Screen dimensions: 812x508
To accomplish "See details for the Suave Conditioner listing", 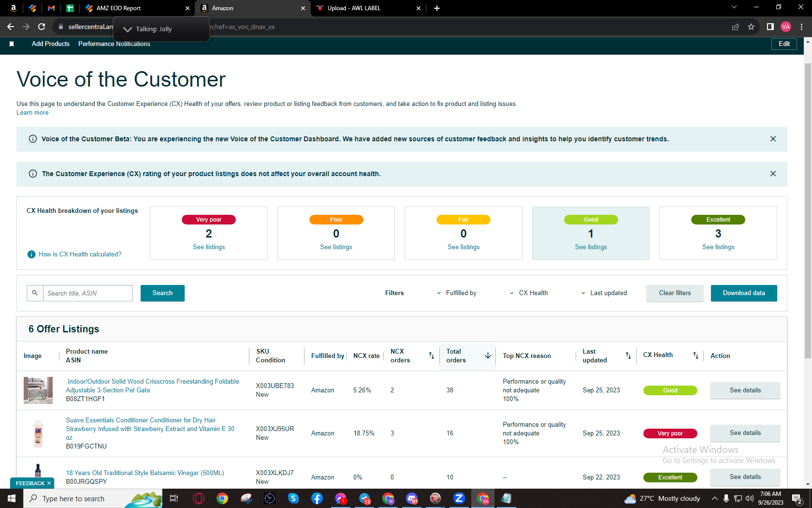I will coord(745,433).
